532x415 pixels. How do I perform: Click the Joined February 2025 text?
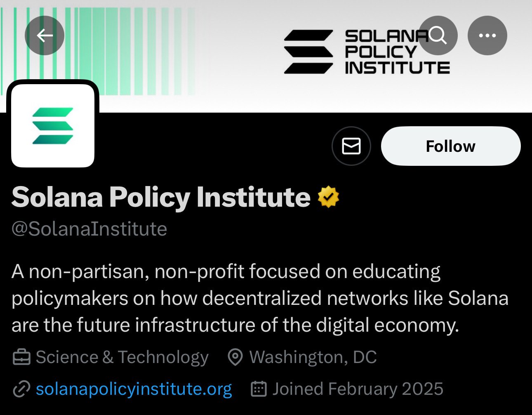point(358,389)
